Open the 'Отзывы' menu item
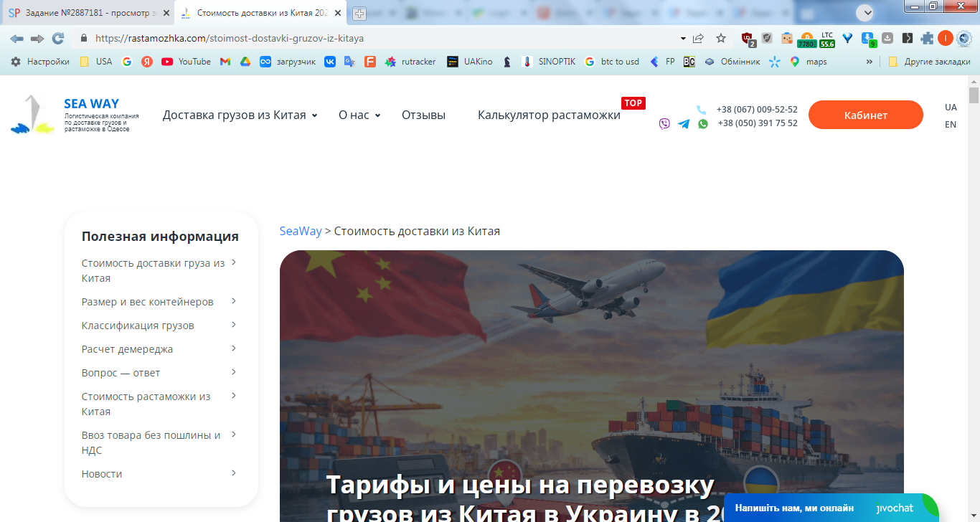This screenshot has width=980, height=522. coord(423,115)
